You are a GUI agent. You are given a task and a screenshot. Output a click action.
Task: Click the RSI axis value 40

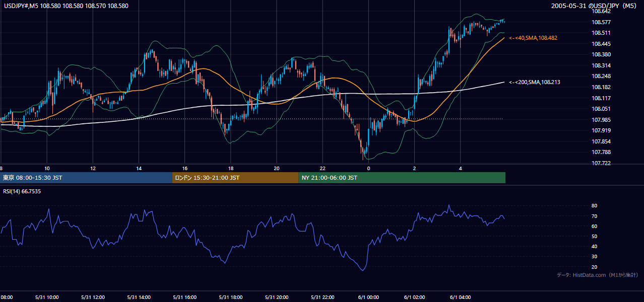(x=595, y=246)
